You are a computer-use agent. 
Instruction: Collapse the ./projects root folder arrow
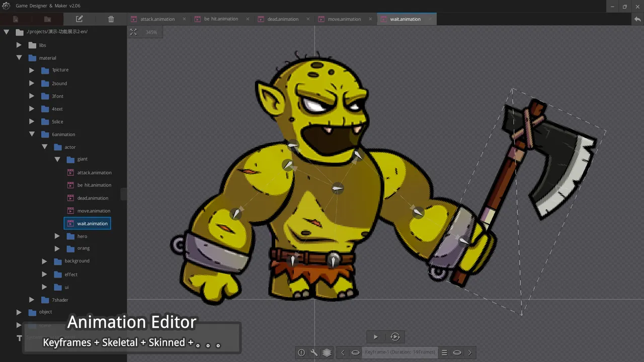(7, 32)
